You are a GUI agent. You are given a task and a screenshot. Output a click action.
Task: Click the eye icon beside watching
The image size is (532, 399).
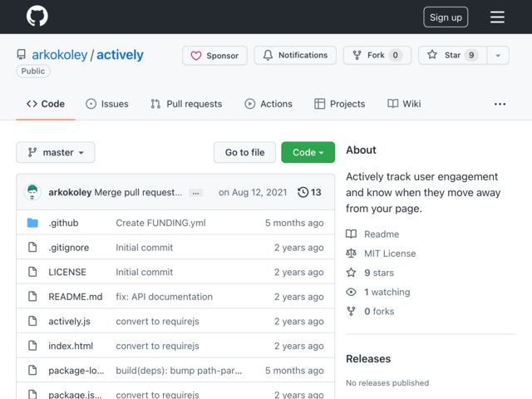tap(351, 292)
